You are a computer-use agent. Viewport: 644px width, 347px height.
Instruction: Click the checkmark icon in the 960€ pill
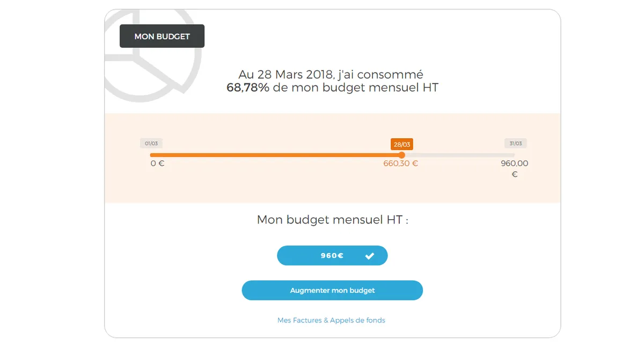[370, 256]
